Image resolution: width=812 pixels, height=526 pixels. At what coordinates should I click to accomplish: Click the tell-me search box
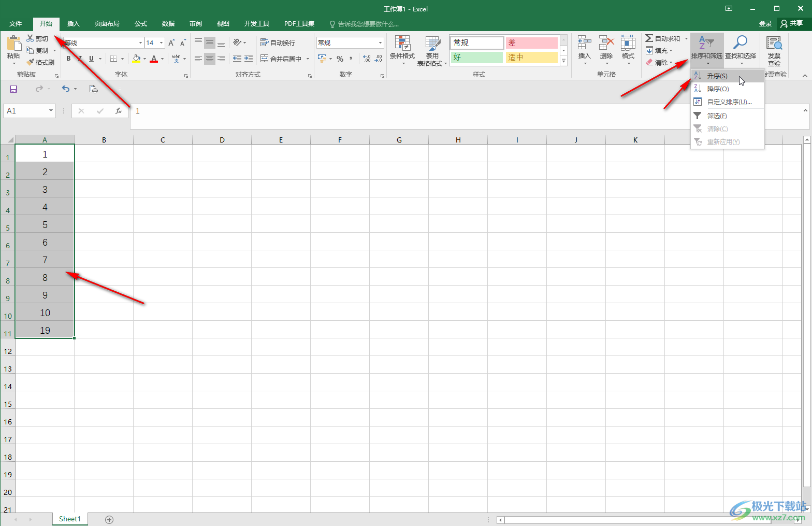click(364, 24)
